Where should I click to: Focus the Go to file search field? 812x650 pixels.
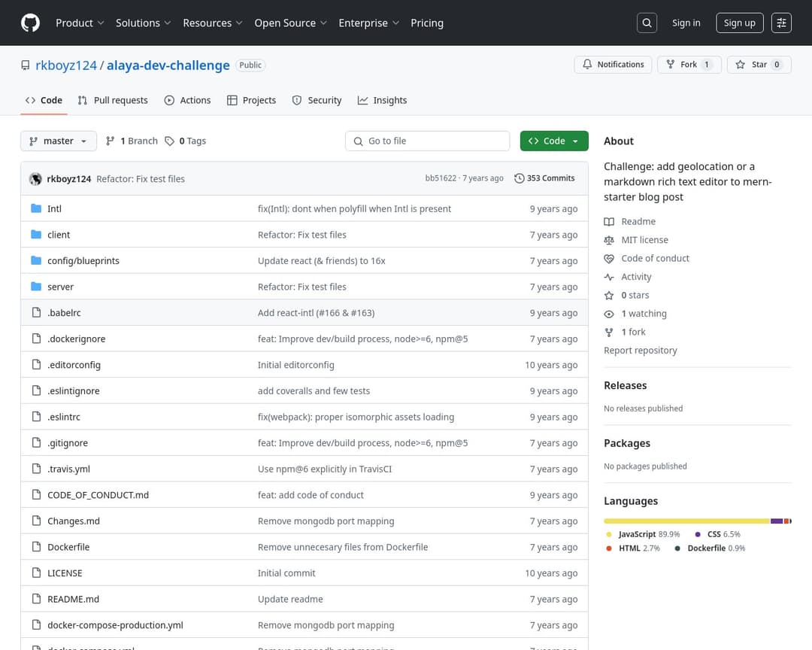427,141
